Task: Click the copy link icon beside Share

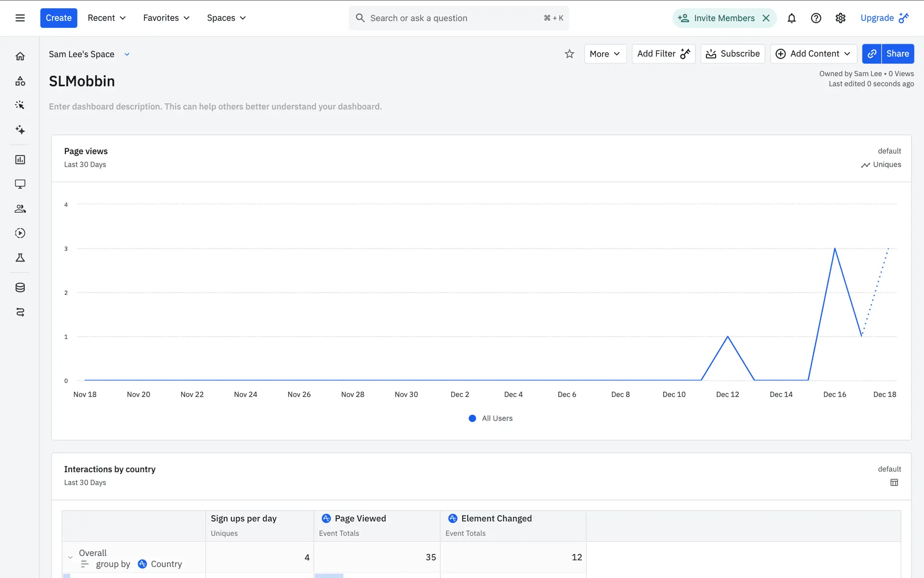Action: (x=872, y=54)
